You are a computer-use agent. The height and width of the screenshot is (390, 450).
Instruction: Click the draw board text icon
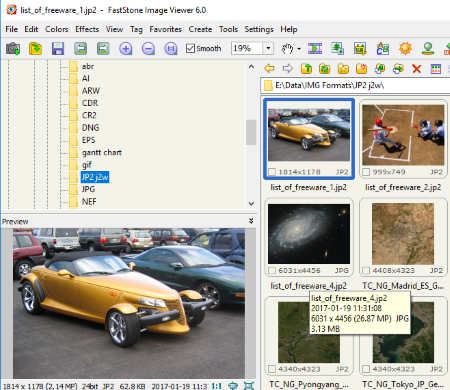coord(383,49)
